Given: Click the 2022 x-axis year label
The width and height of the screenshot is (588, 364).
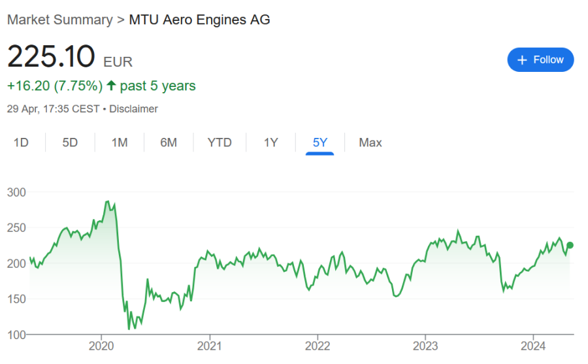Looking at the screenshot, I should tap(318, 345).
